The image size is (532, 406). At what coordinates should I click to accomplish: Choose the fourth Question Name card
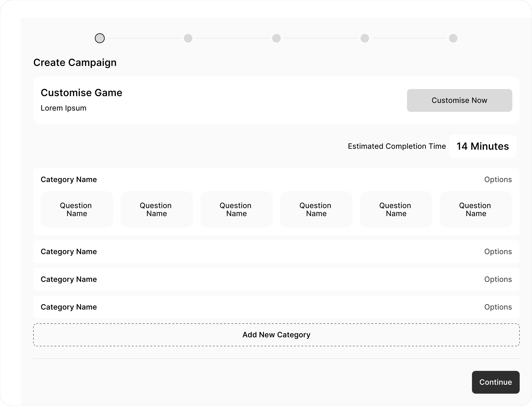coord(316,209)
